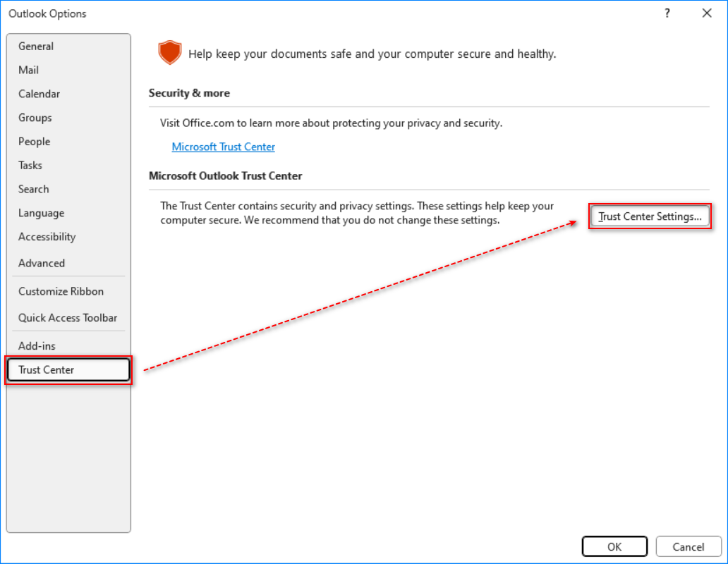This screenshot has height=564, width=728.
Task: Select the Language category
Action: (x=68, y=213)
